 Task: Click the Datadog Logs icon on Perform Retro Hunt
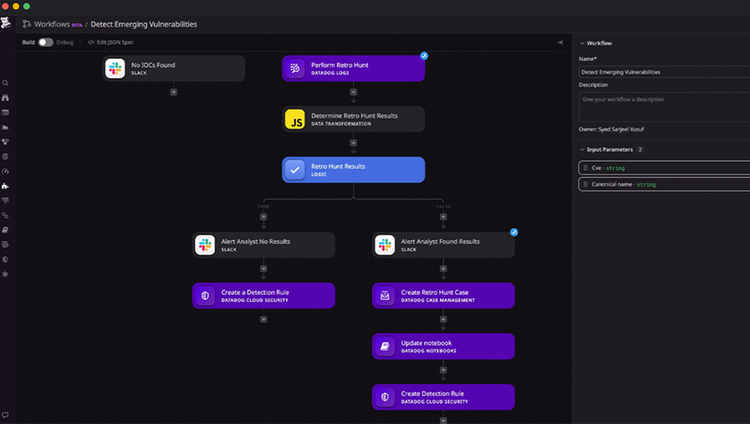295,68
